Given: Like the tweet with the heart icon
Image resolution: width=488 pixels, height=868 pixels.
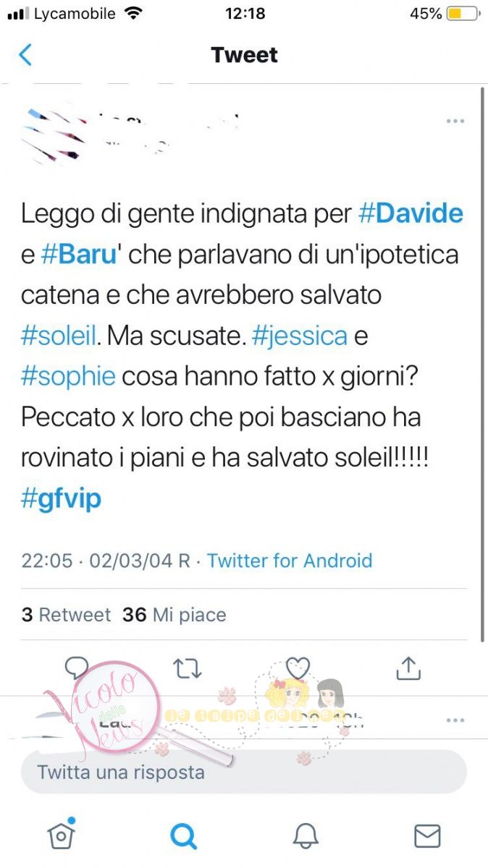Looking at the screenshot, I should pos(298,668).
